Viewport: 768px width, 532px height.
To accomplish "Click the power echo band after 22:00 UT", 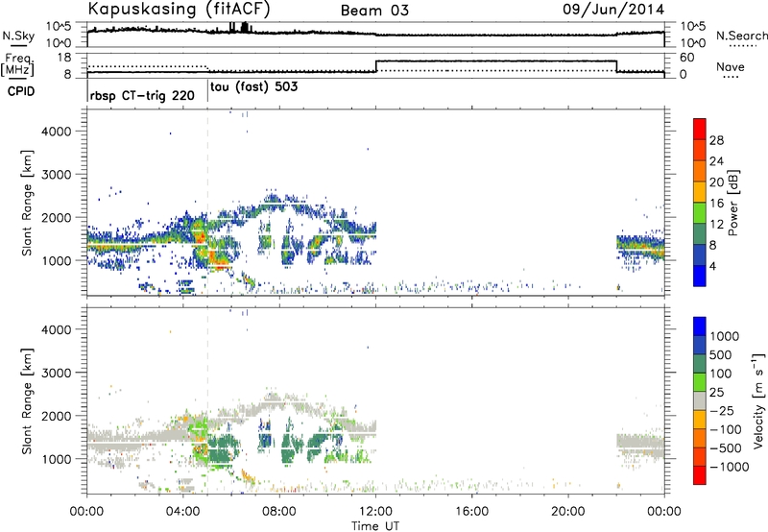I will 640,246.
